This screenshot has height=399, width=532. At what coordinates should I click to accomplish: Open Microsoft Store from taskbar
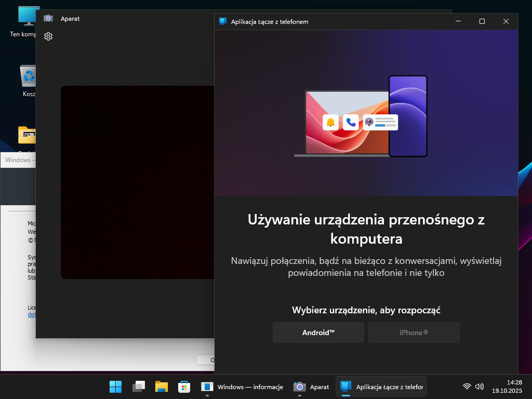coord(184,387)
